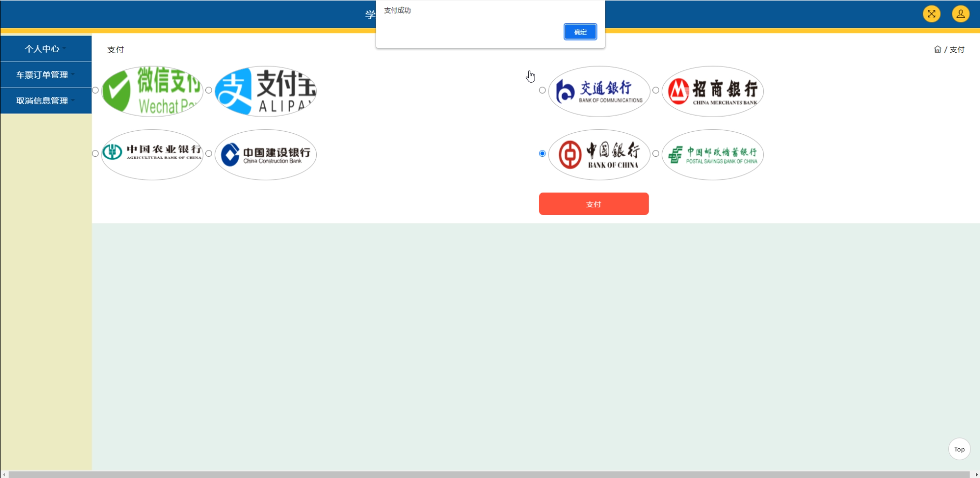980x478 pixels.
Task: Select the China Merchants Bank radio button
Action: tap(656, 90)
